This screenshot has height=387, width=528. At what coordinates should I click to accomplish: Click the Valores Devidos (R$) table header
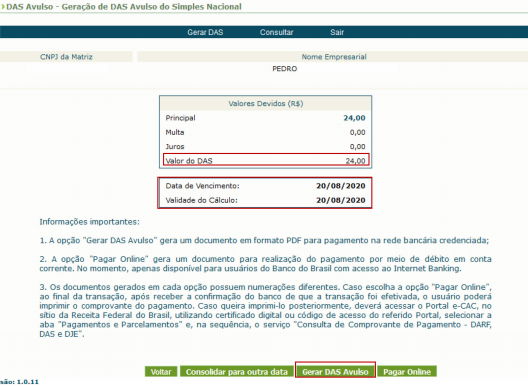pyautogui.click(x=266, y=103)
